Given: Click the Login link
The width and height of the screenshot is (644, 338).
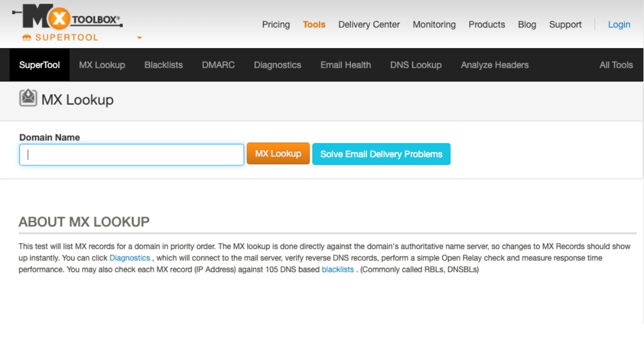Looking at the screenshot, I should pos(619,25).
